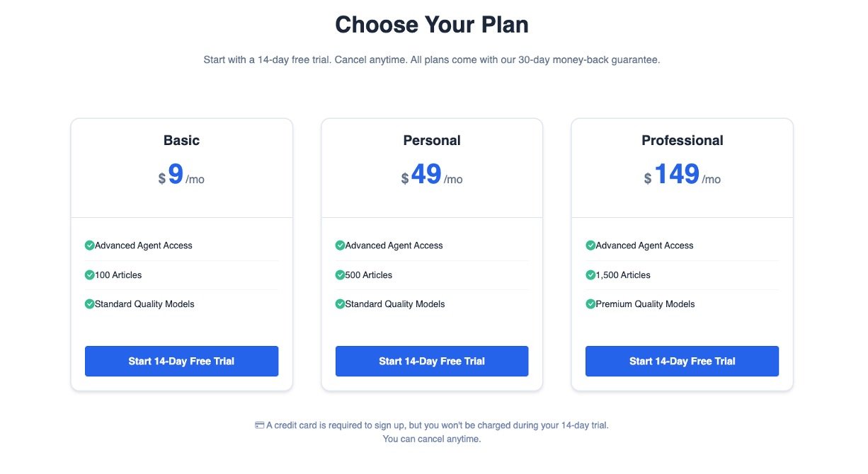Image resolution: width=868 pixels, height=474 pixels.
Task: Start the free trial for the Professional plan
Action: pos(682,361)
